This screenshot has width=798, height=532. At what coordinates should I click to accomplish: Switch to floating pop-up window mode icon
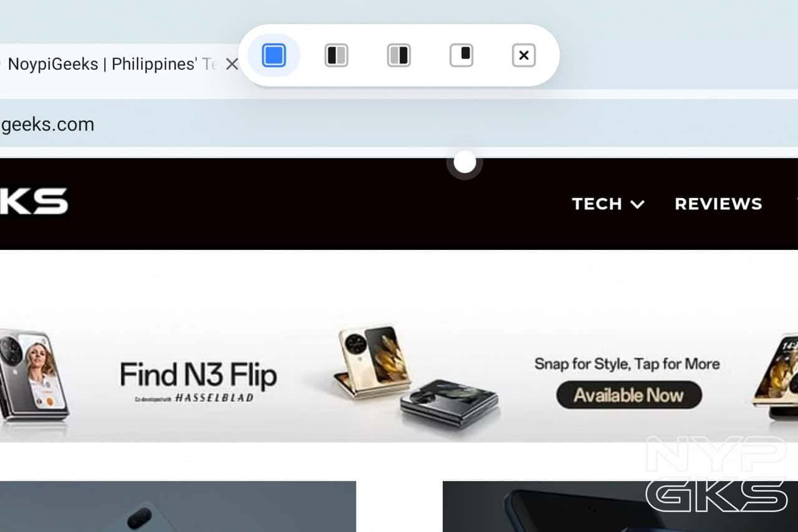point(461,55)
